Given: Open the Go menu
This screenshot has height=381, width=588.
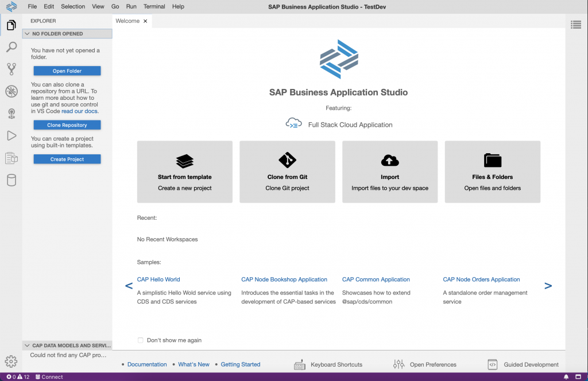Looking at the screenshot, I should [x=115, y=6].
